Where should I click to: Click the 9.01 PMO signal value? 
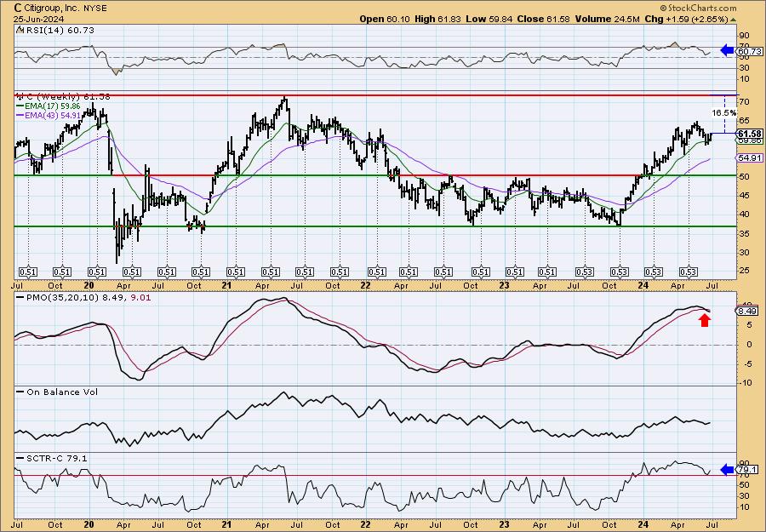coord(140,296)
